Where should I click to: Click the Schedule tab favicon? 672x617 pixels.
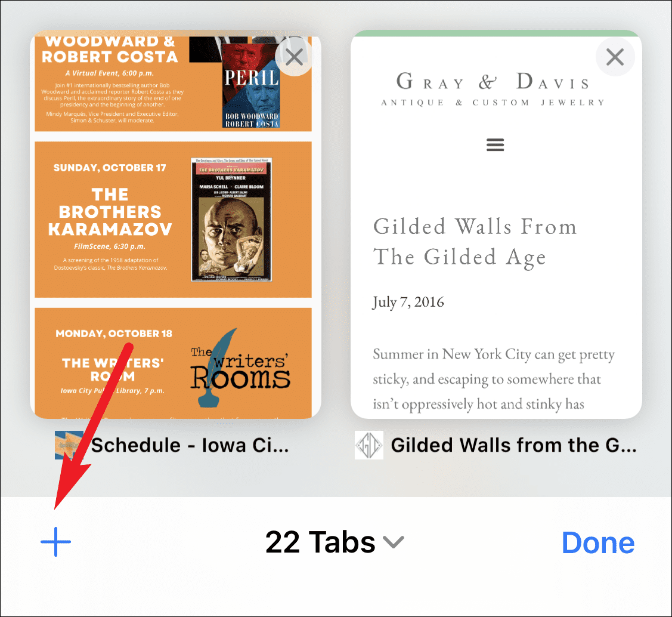[69, 445]
